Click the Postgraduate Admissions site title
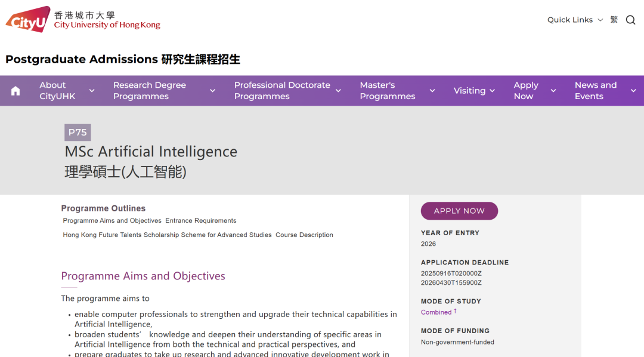The image size is (644, 357). coord(123,59)
